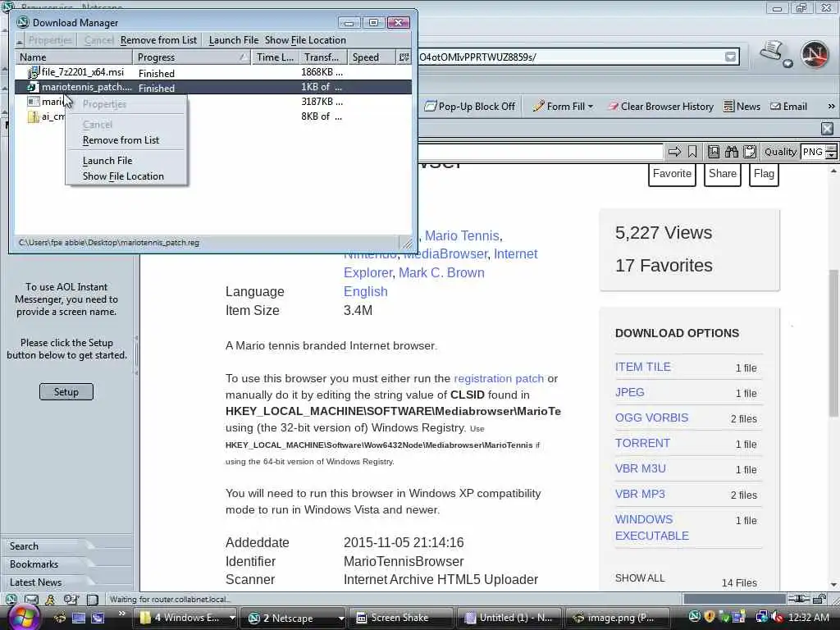The image size is (840, 630).
Task: Click the online/offline connection icon in status bar
Action: point(799,598)
